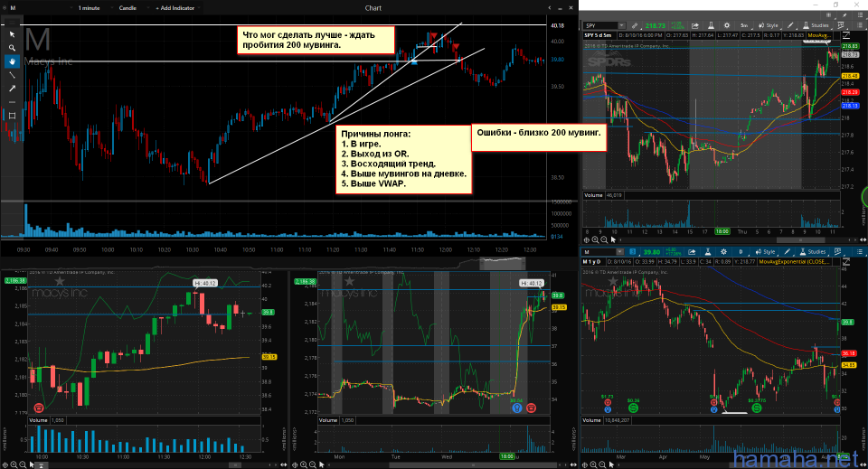Click the MovAvg label in SPY chart

pos(819,35)
